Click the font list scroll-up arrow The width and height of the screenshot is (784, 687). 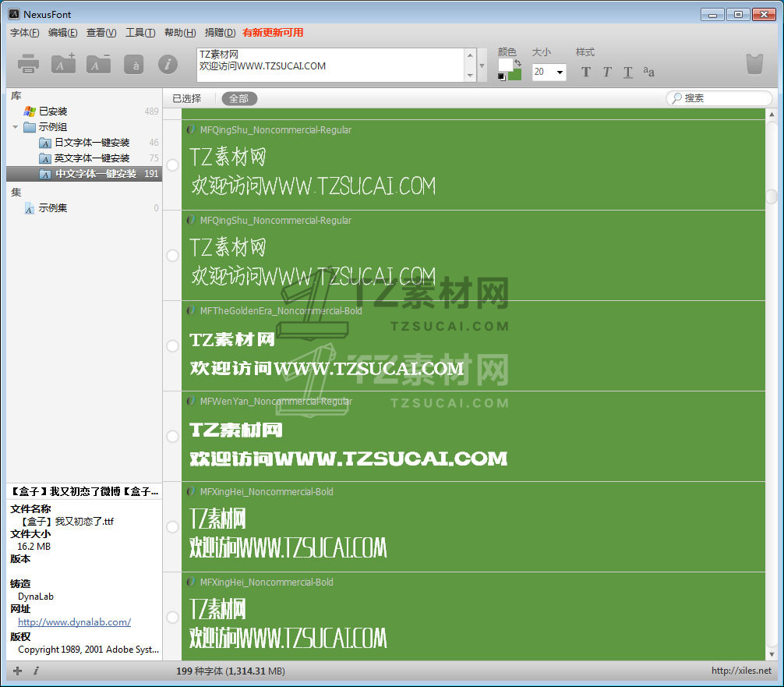point(772,115)
